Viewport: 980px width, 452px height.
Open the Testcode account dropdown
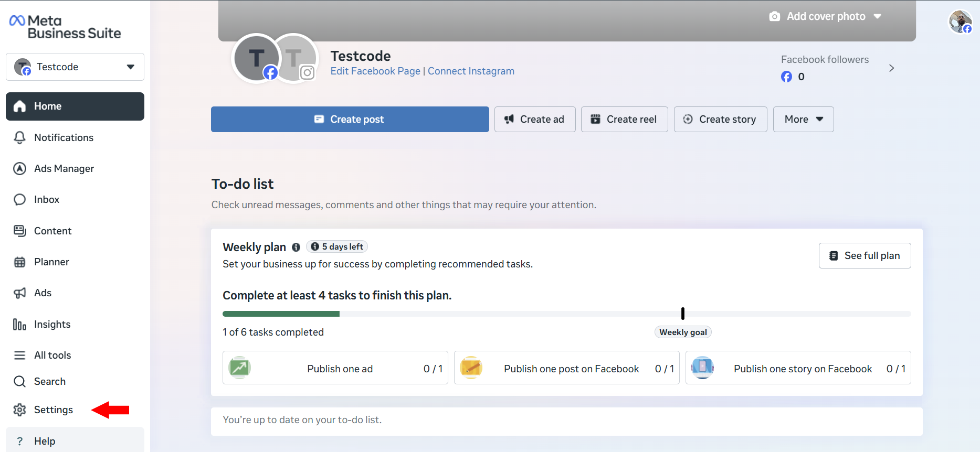75,67
